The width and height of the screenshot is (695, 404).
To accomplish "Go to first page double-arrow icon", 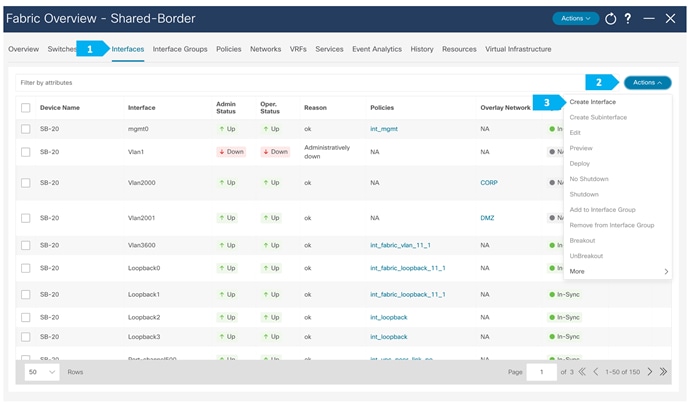I will 582,372.
